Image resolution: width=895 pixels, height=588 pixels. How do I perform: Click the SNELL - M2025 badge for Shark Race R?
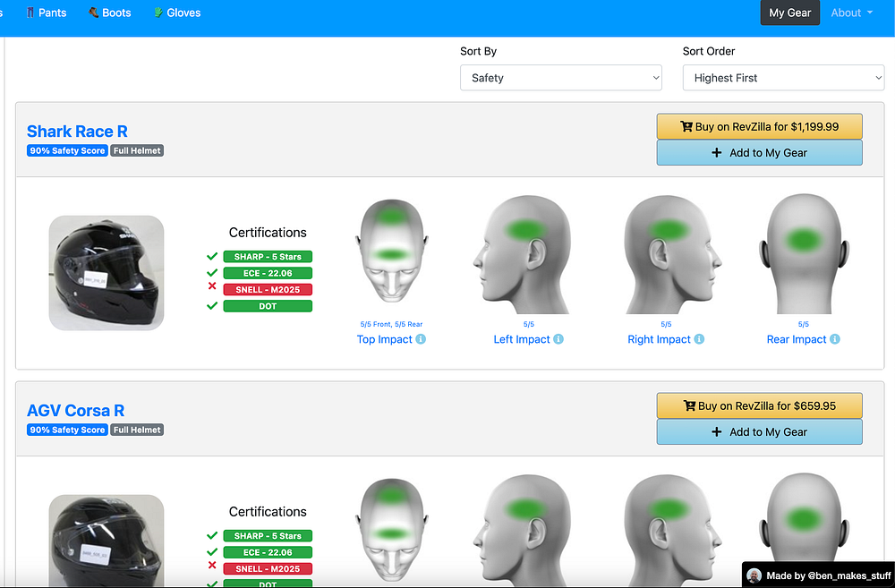268,289
